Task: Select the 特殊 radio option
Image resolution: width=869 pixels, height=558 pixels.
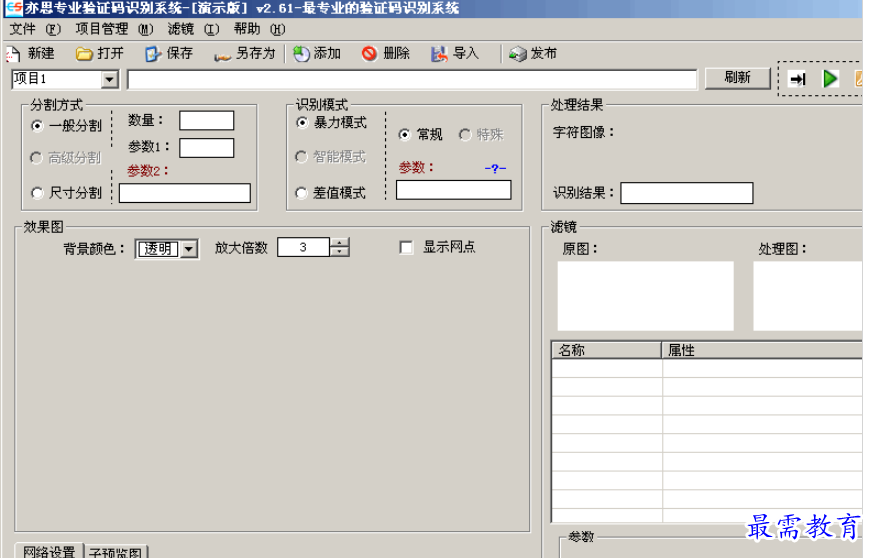Action: point(465,135)
